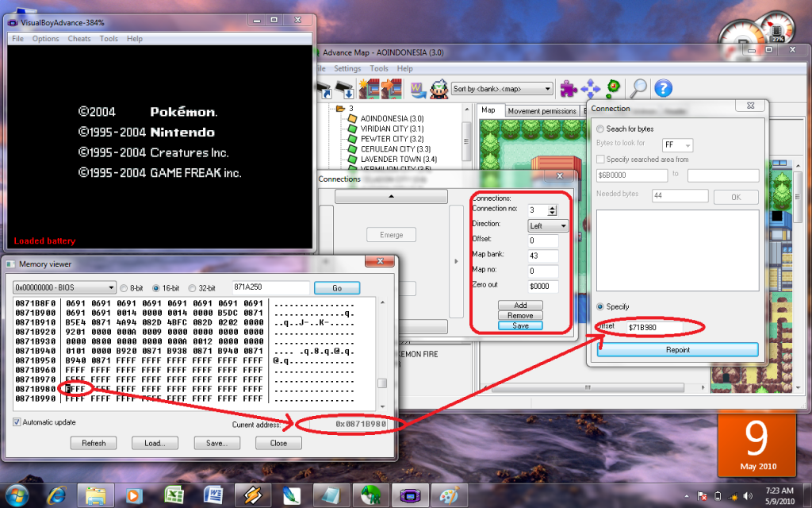Select the 16-bit radio button
Image resolution: width=812 pixels, height=508 pixels.
point(156,288)
